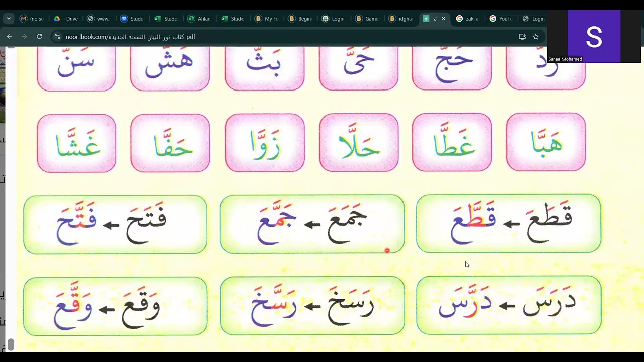Click the forward navigation arrow
Image resolution: width=644 pixels, height=362 pixels.
tap(24, 37)
